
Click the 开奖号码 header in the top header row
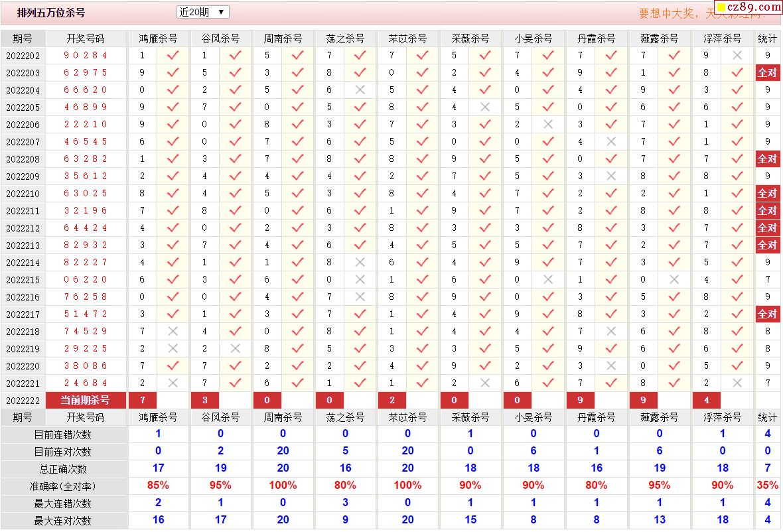86,38
